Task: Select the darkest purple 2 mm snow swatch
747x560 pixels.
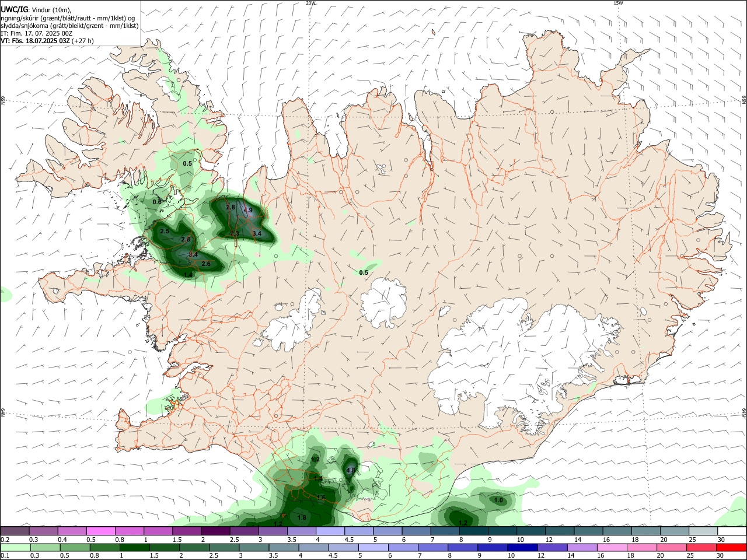Action: click(215, 531)
